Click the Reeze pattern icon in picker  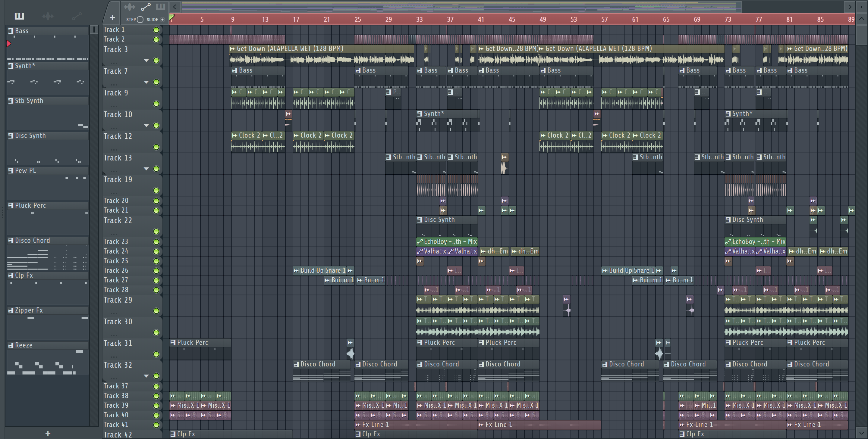point(11,345)
